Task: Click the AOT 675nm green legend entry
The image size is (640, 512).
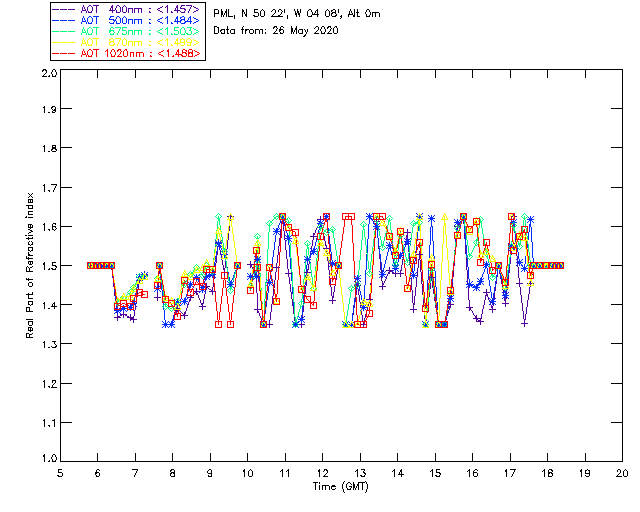Action: coord(127,31)
